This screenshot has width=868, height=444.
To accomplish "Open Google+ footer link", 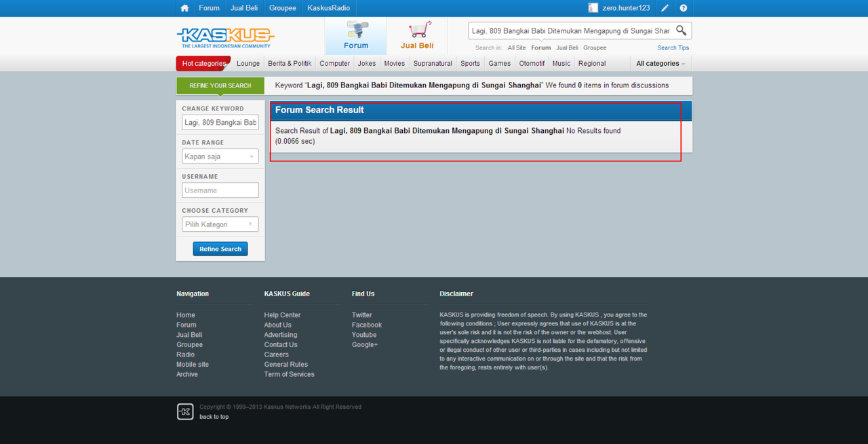I will coord(365,345).
